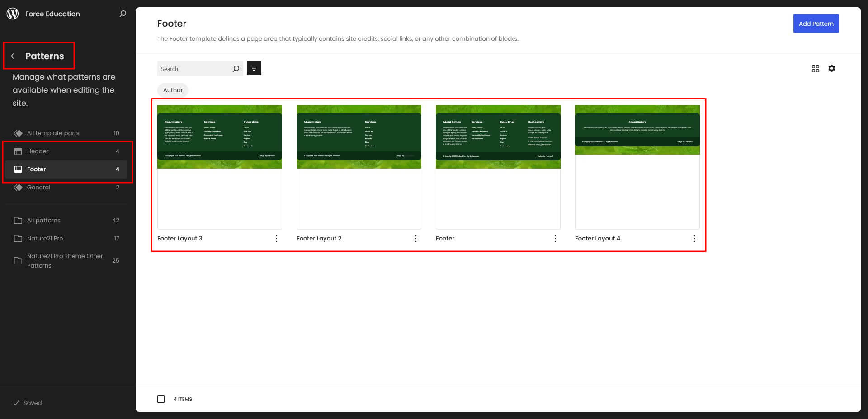The width and height of the screenshot is (868, 419).
Task: Switch layout with the grid view icon
Action: pos(815,69)
